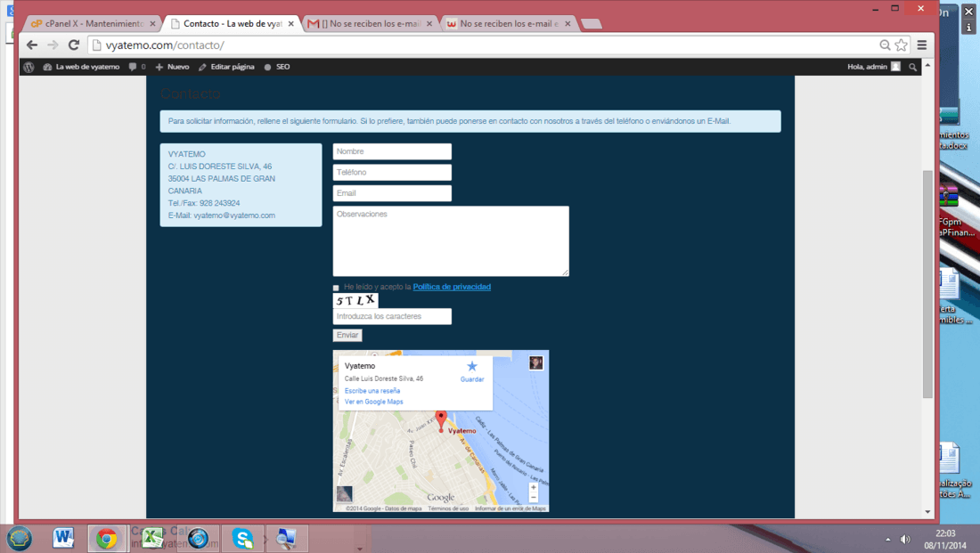Accept the privacy policy checkbox
The image size is (980, 553).
[x=336, y=288]
